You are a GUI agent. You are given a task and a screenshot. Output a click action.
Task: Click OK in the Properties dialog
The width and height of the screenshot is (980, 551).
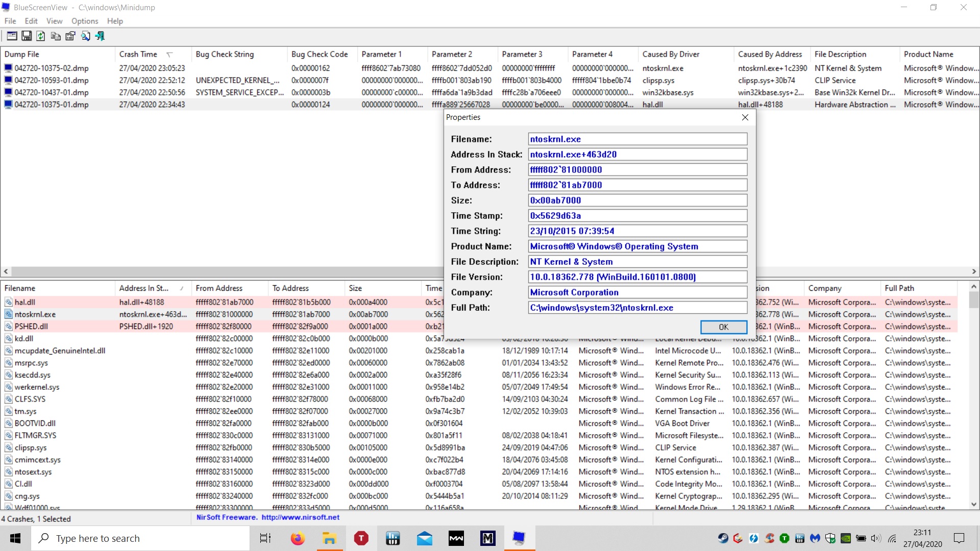(x=724, y=327)
